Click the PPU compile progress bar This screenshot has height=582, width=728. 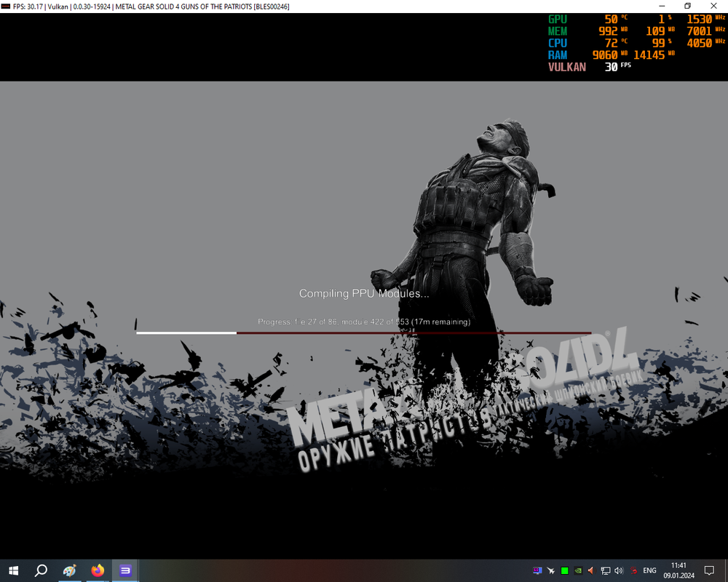pos(363,332)
